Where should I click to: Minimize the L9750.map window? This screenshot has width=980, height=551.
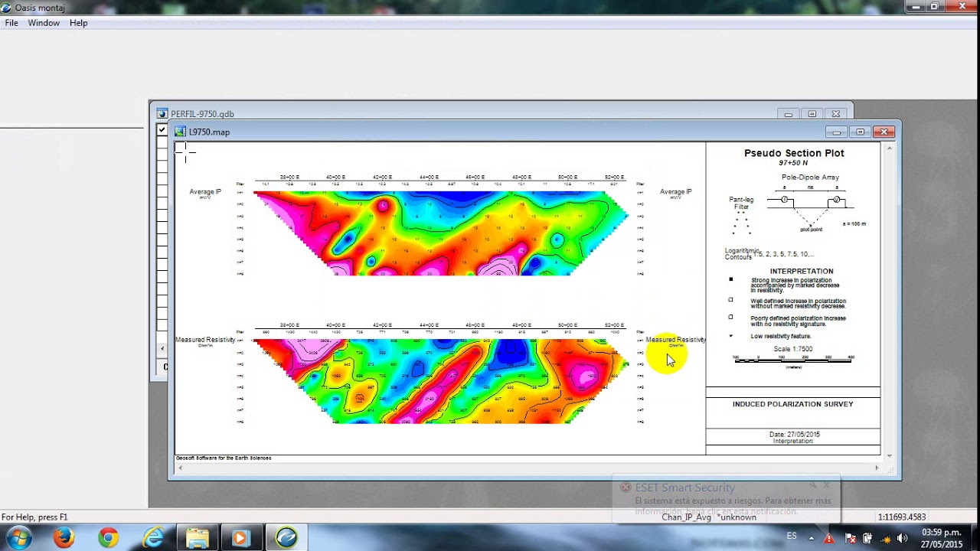pyautogui.click(x=837, y=132)
